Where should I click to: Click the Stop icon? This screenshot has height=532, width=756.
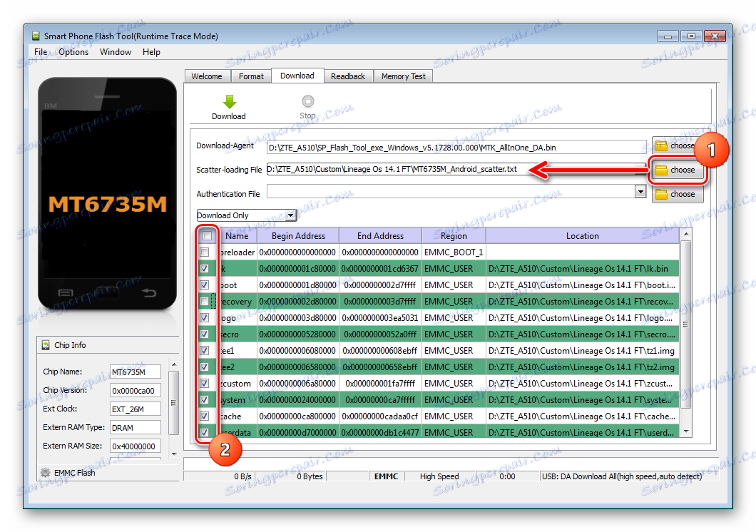pos(307,101)
